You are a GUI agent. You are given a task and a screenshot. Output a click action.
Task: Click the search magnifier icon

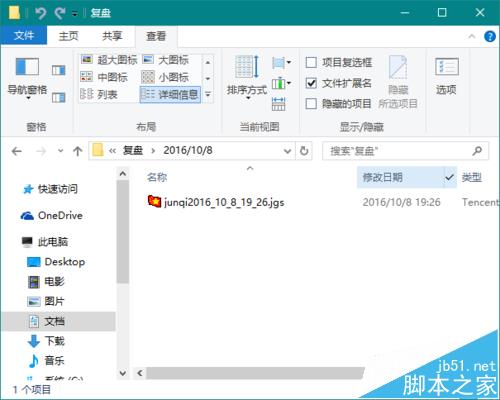477,151
